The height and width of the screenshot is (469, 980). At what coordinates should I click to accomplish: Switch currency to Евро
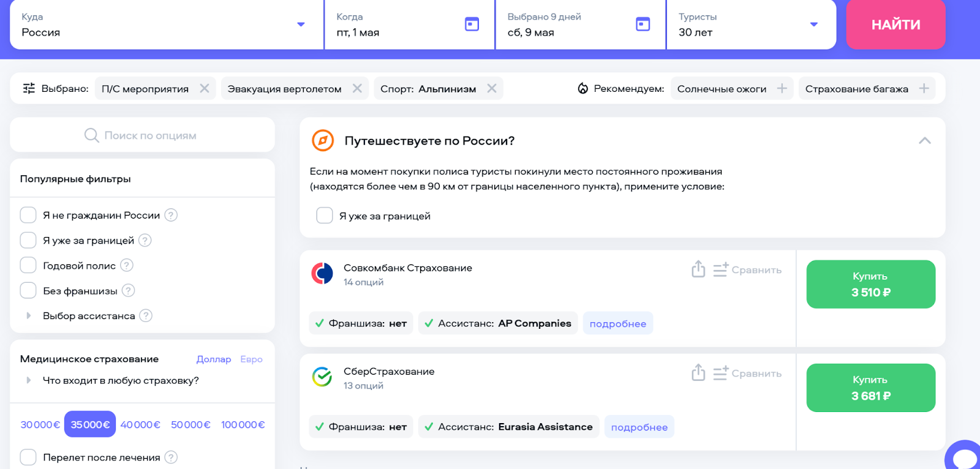click(x=251, y=359)
